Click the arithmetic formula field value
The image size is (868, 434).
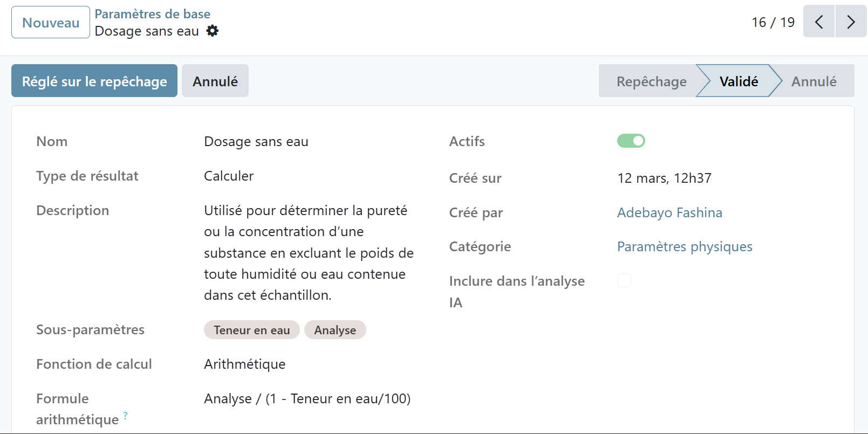tap(307, 398)
